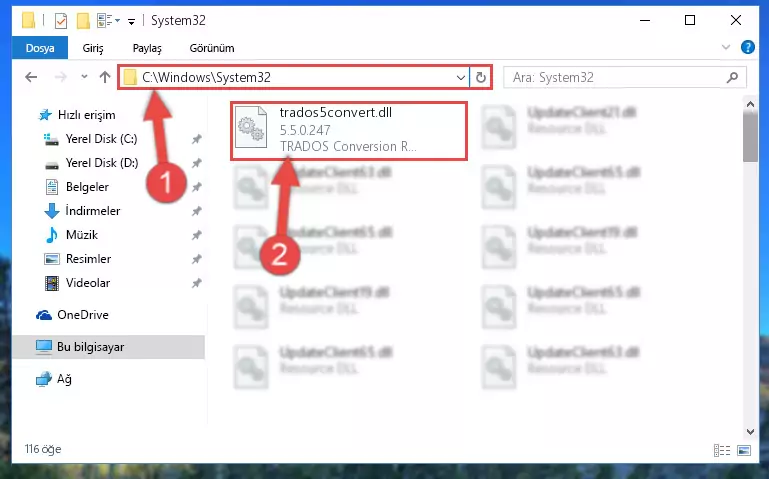Viewport: 769px width, 479px height.
Task: Open the blue Help question mark
Action: pyautogui.click(x=748, y=48)
